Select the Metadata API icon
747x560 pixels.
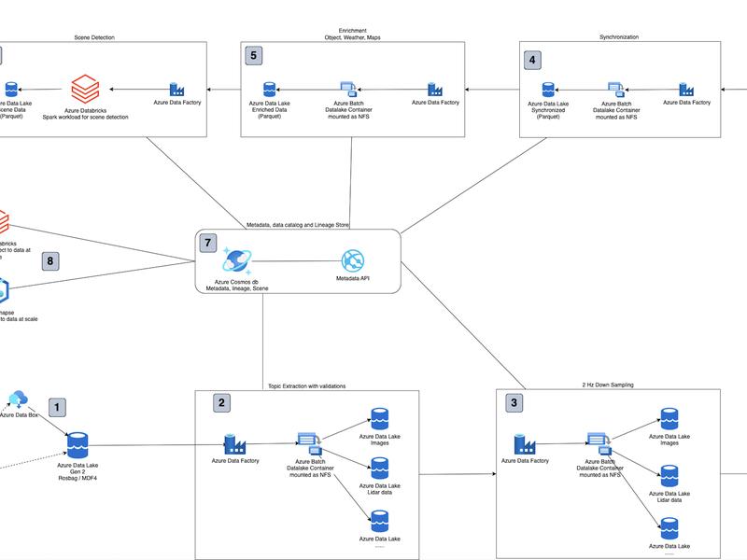click(353, 261)
